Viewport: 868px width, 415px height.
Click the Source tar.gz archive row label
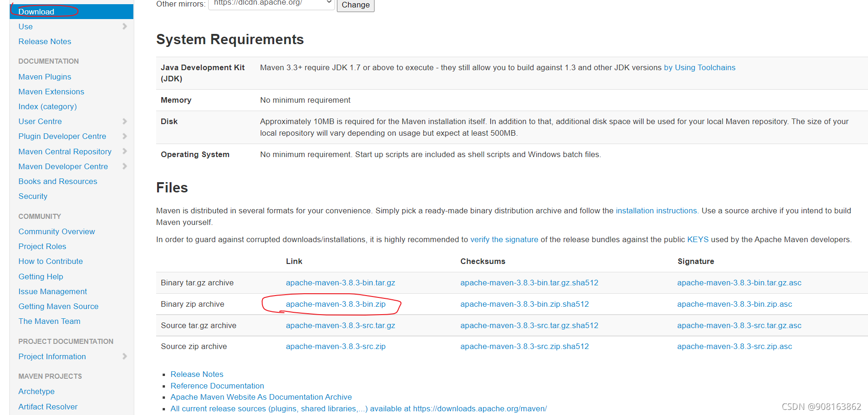click(198, 325)
